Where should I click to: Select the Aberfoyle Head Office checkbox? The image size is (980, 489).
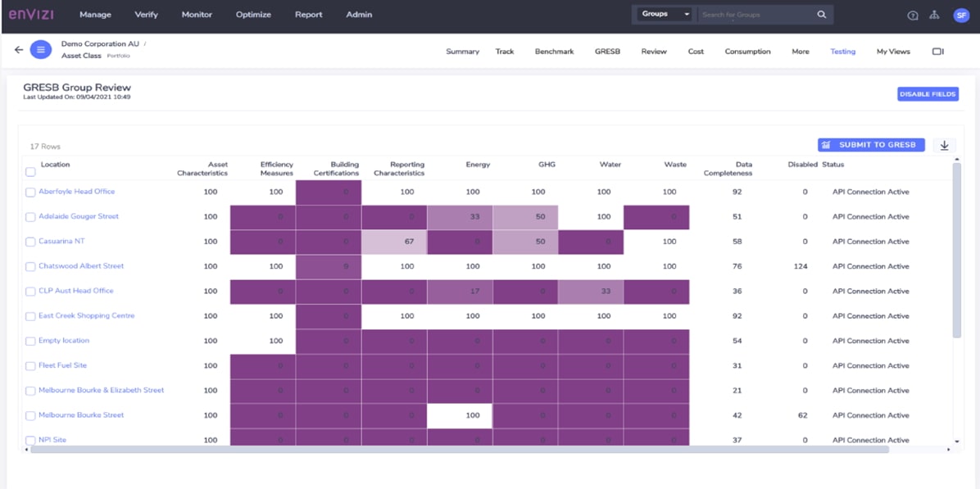30,192
